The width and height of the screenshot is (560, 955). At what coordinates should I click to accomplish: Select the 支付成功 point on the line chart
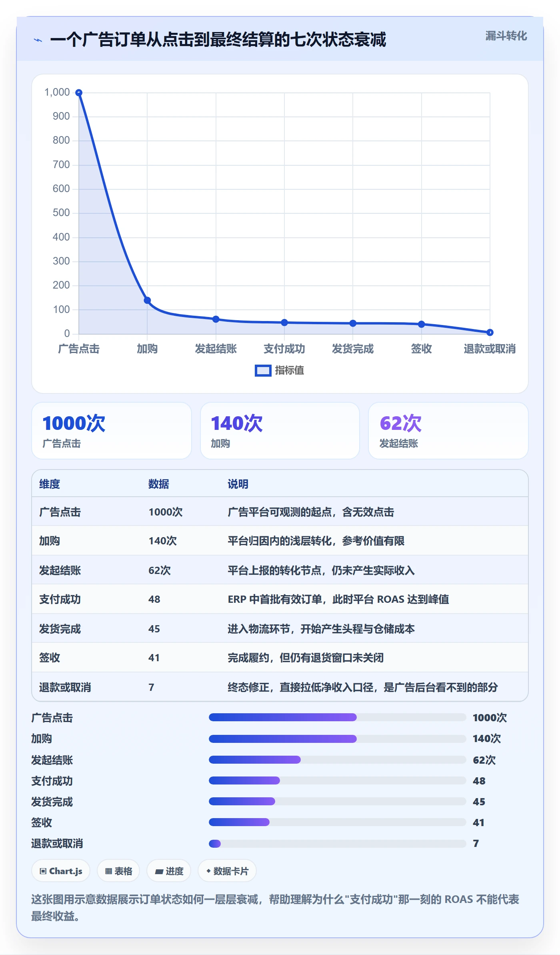284,323
